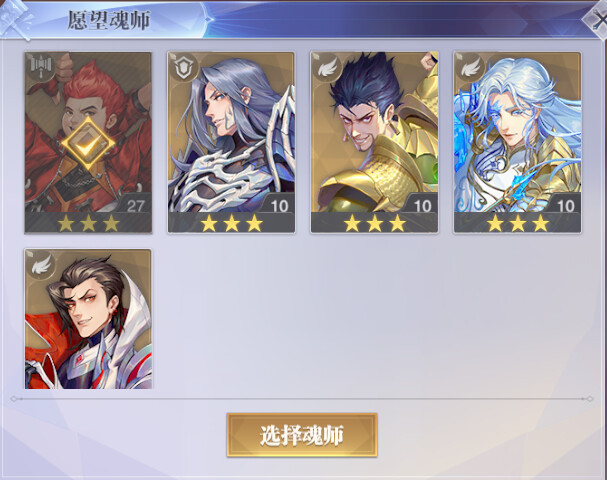Uncheck the golden checkmark on red-haired card
607x480 pixels.
point(88,144)
